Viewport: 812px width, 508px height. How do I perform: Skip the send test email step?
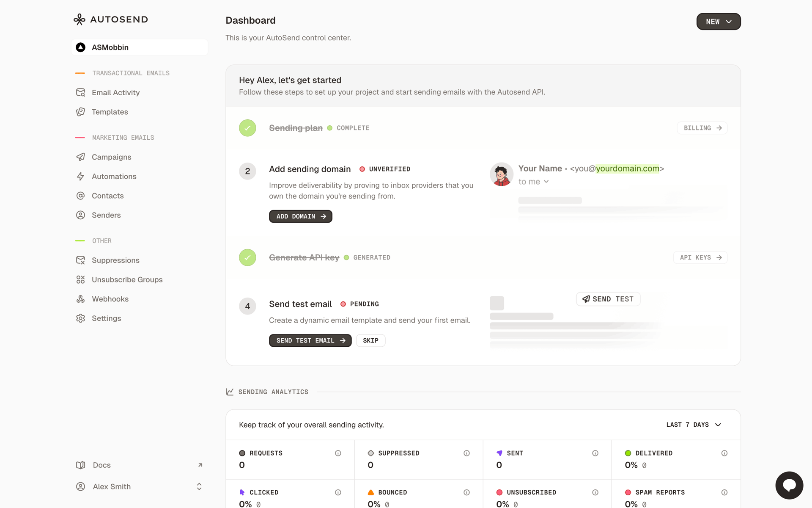point(370,341)
